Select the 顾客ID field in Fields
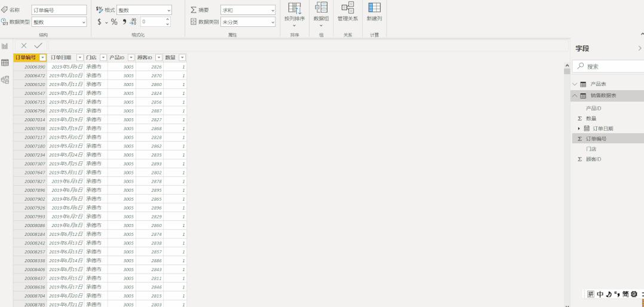Viewport: 644px width, 307px height. pos(593,159)
